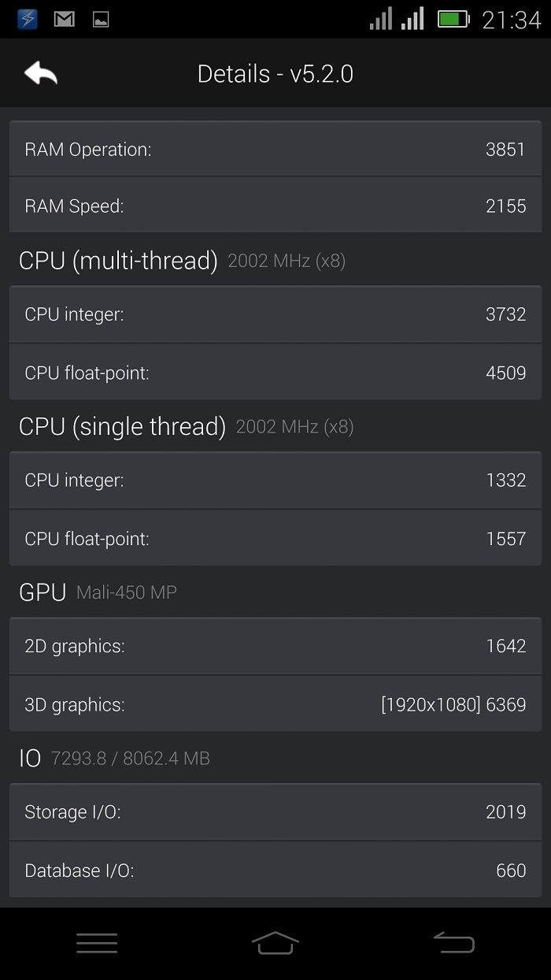551x980 pixels.
Task: Tap the Database I/O score row
Action: pyautogui.click(x=275, y=870)
